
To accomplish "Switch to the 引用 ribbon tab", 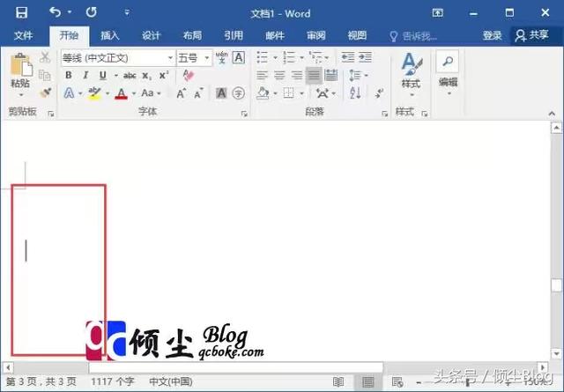I will (x=234, y=35).
